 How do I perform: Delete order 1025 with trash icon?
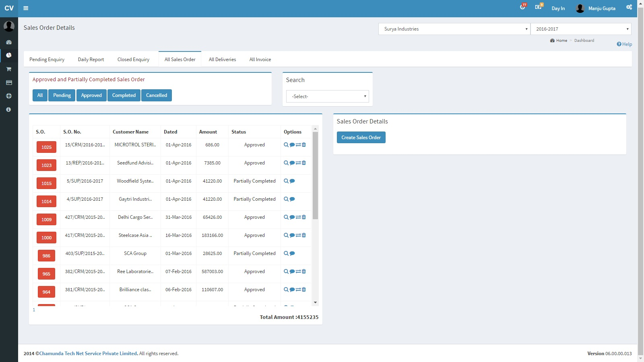(304, 145)
